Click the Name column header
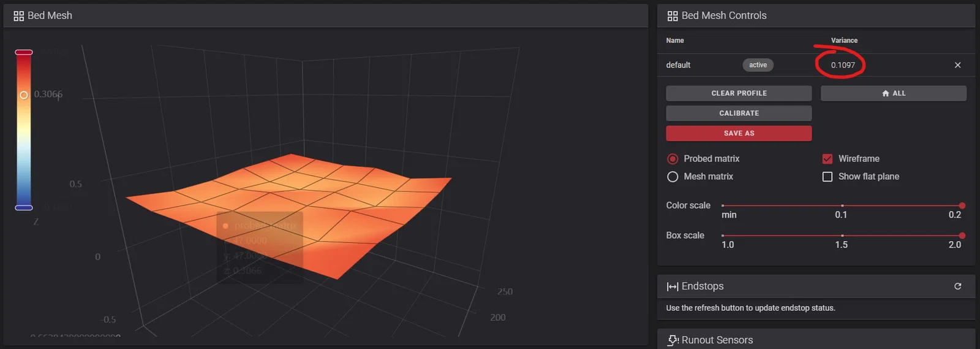Viewport: 980px width, 349px height. coord(675,40)
